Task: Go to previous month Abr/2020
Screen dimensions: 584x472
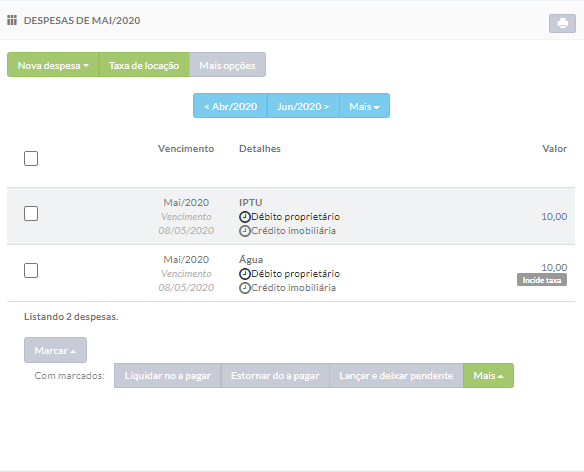Action: point(230,106)
